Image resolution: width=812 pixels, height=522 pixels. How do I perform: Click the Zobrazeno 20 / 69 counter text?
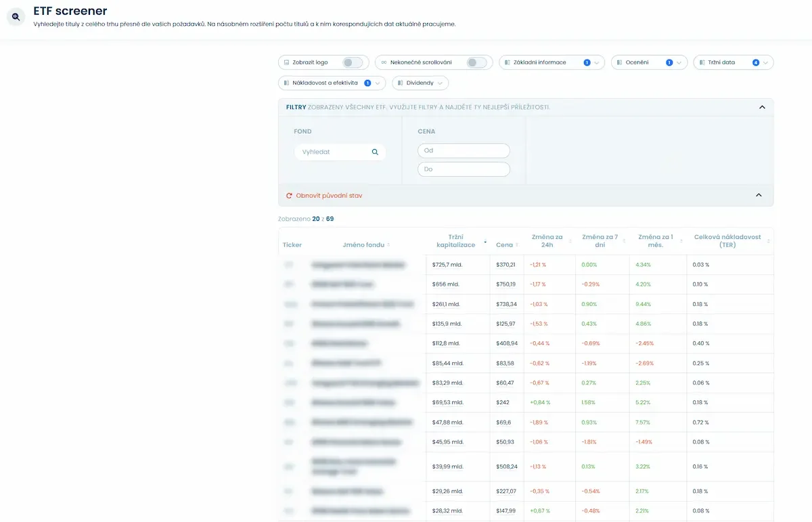(x=306, y=219)
